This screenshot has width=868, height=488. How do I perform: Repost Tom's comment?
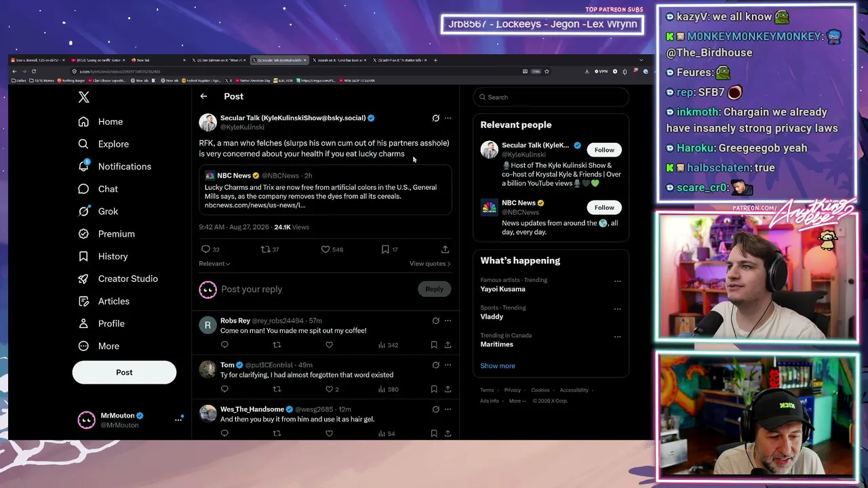coord(277,389)
